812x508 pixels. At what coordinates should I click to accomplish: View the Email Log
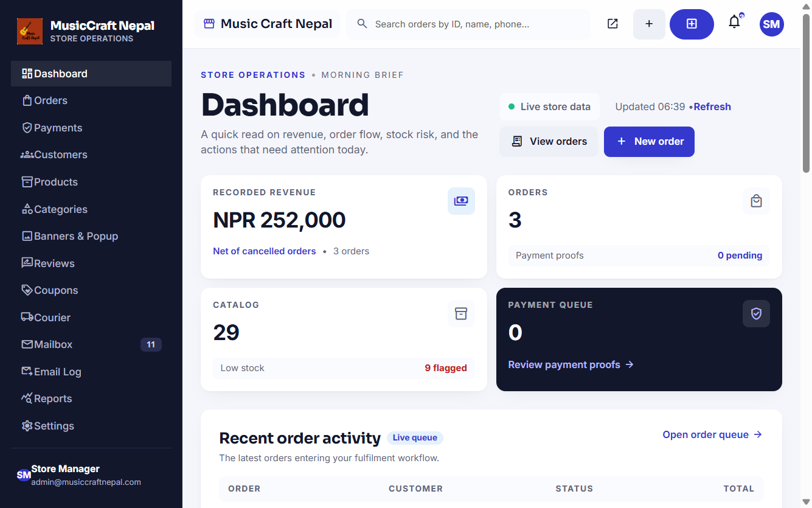[x=91, y=372]
